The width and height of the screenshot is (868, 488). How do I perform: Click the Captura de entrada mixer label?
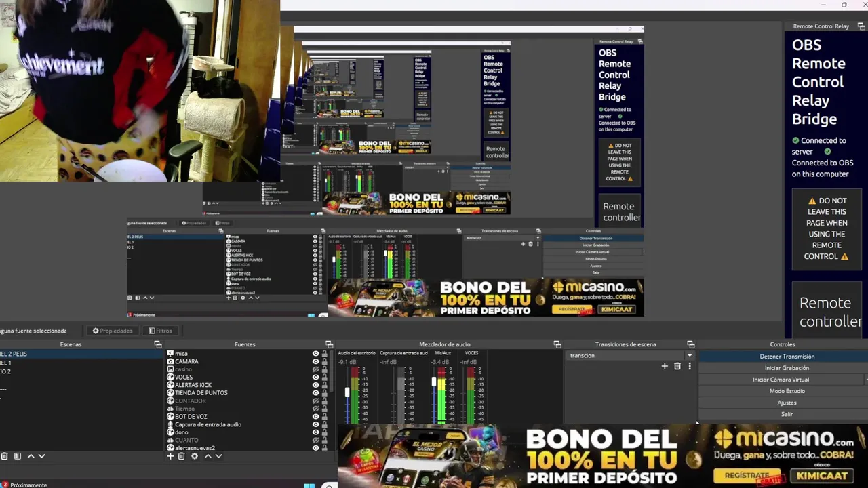click(403, 353)
